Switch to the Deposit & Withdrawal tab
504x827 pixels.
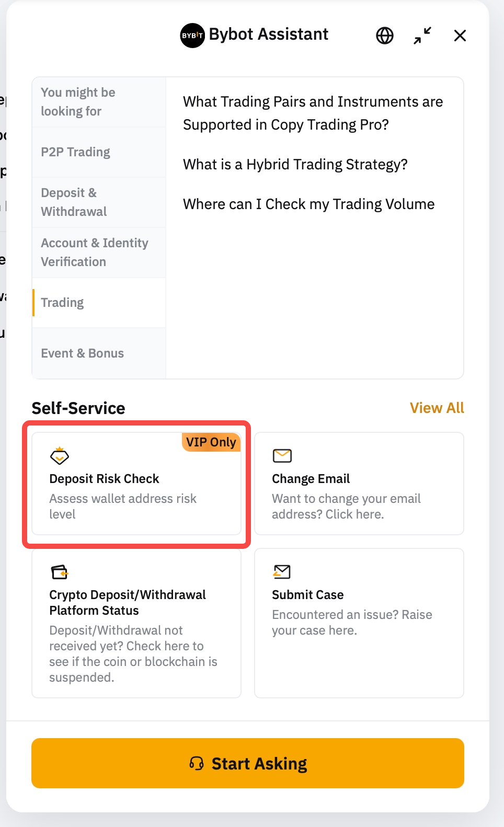click(x=74, y=202)
